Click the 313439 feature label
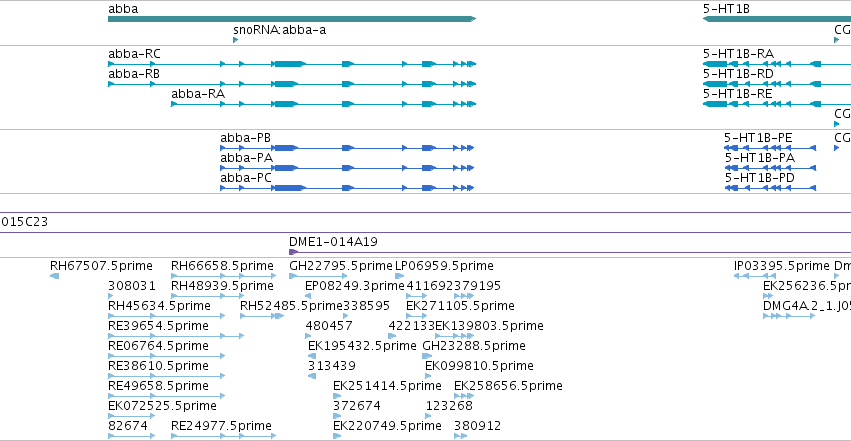This screenshot has width=851, height=441. click(x=332, y=366)
